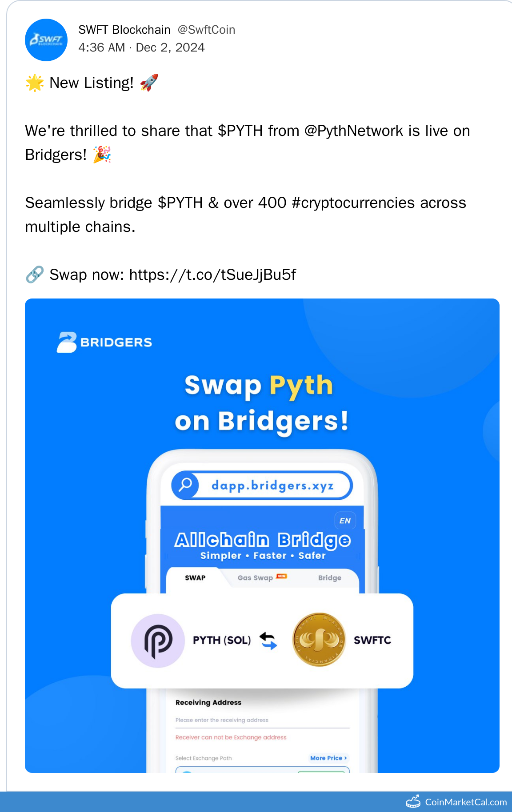This screenshot has width=512, height=812.
Task: Click the SWFT Blockchain profile avatar
Action: point(46,40)
